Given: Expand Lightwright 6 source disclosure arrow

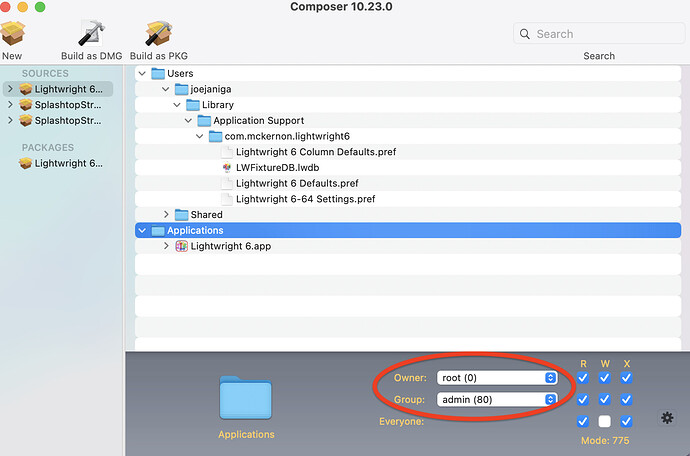Looking at the screenshot, I should pos(10,89).
